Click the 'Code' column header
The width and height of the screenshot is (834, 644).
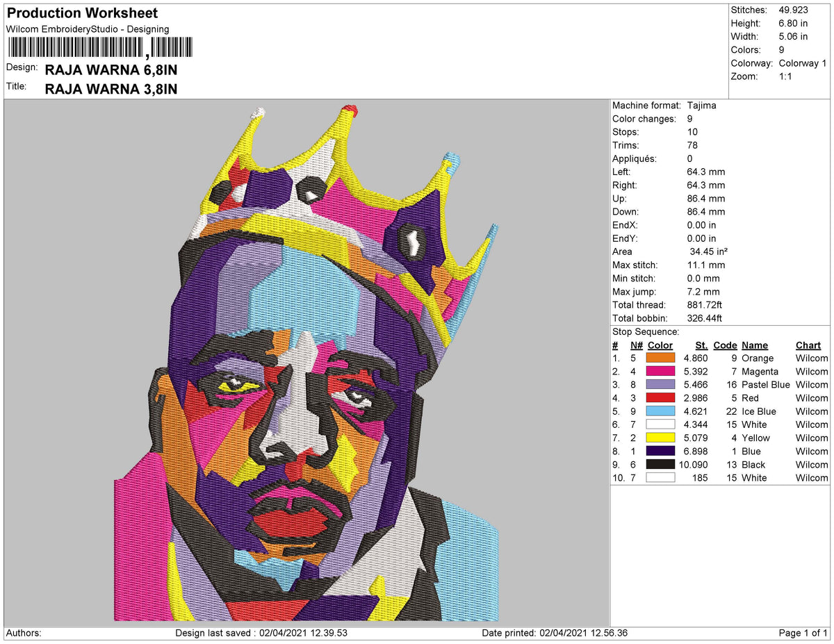pos(725,345)
